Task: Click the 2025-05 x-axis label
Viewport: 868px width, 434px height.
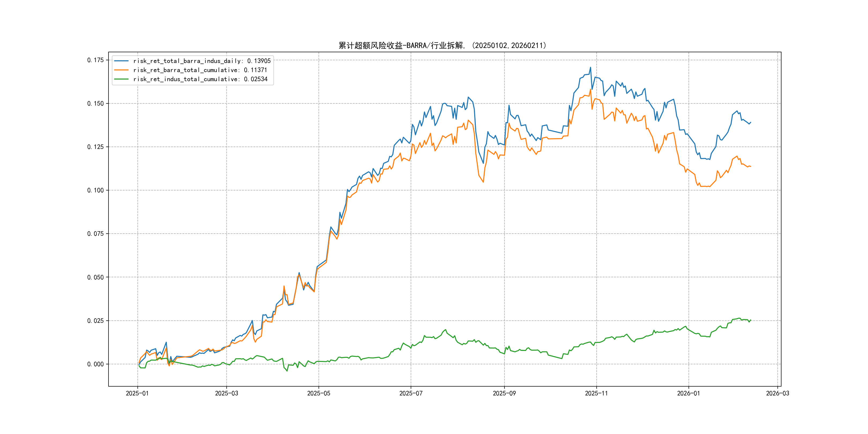Action: pyautogui.click(x=319, y=393)
